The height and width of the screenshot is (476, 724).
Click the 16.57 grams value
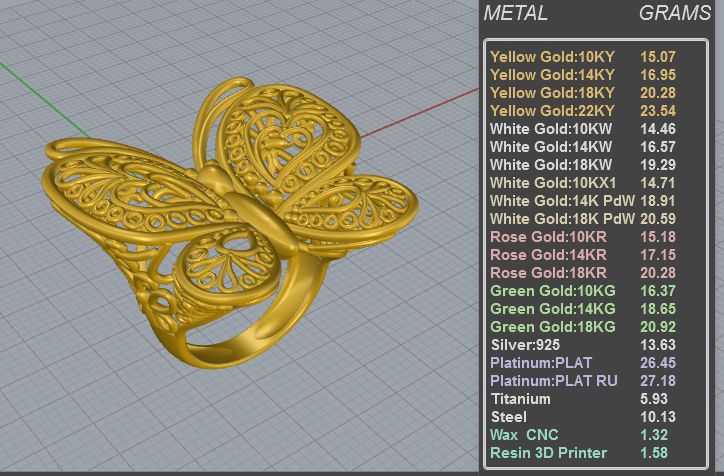[x=658, y=147]
